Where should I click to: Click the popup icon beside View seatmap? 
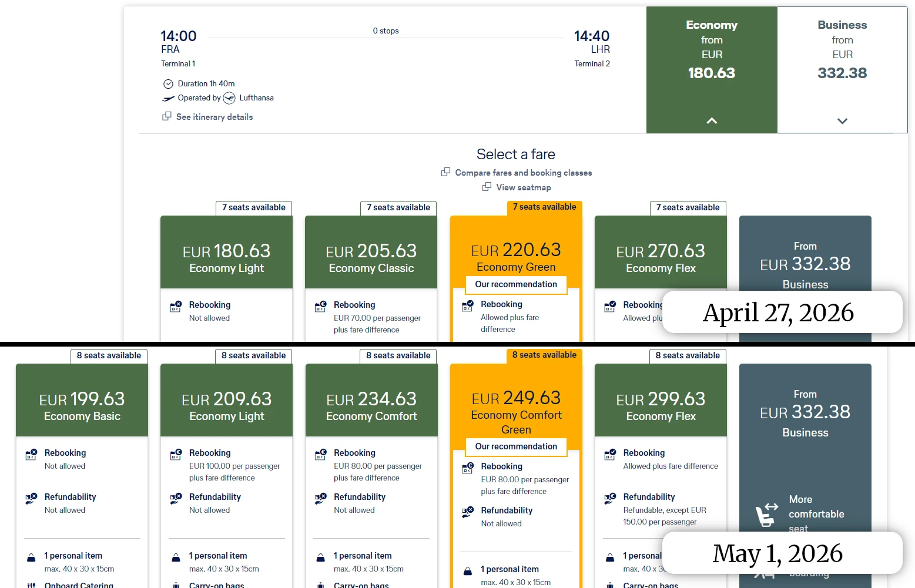click(x=487, y=187)
